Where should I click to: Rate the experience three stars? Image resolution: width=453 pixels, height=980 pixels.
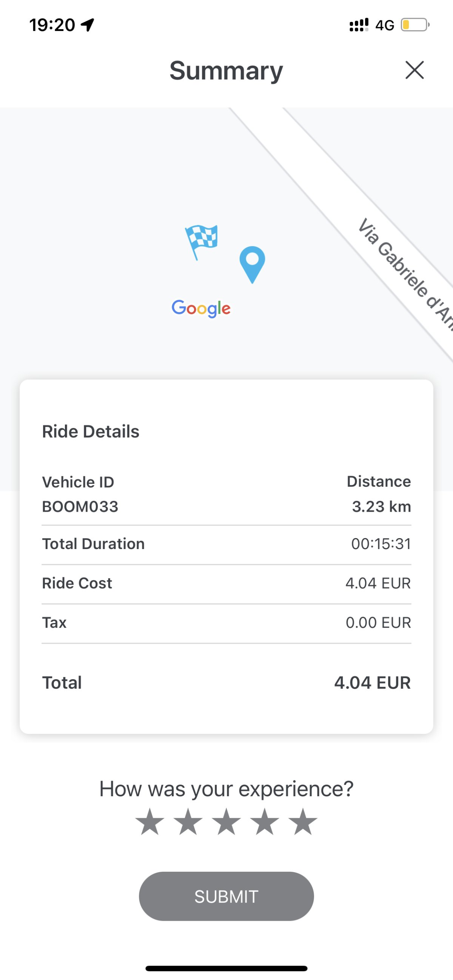(x=226, y=822)
